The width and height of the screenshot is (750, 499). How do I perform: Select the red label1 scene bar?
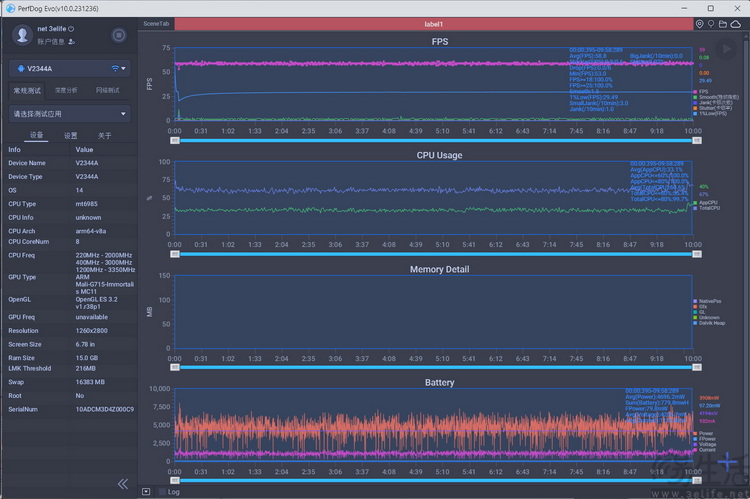click(434, 24)
